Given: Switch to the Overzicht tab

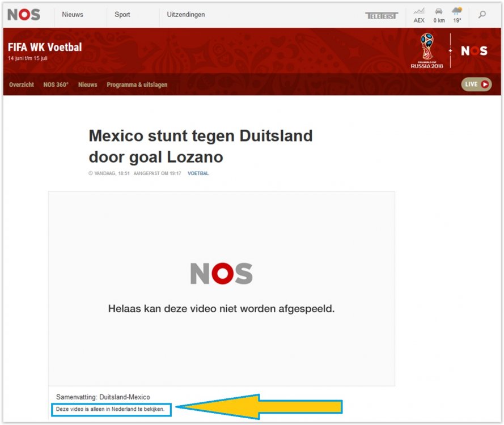Looking at the screenshot, I should point(21,84).
